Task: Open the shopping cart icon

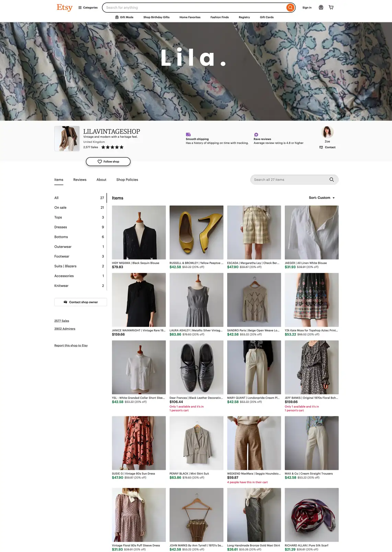Action: point(331,8)
